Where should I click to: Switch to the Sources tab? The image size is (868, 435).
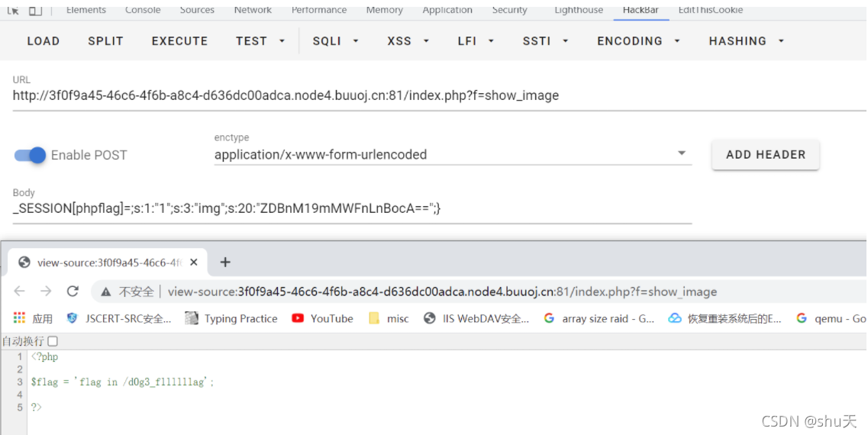pos(196,10)
